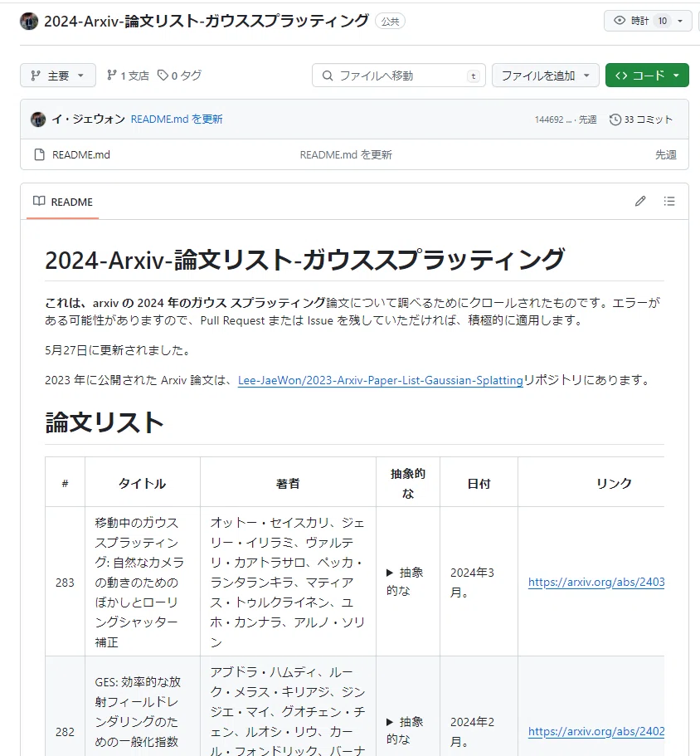Click the repository owner avatar beside the title
The width and height of the screenshot is (700, 756).
point(29,22)
